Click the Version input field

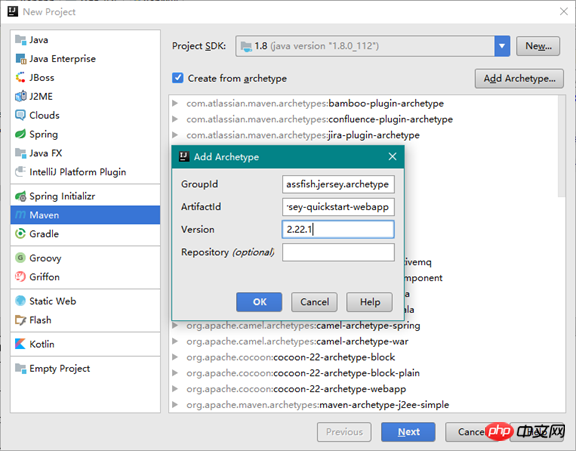click(x=338, y=230)
